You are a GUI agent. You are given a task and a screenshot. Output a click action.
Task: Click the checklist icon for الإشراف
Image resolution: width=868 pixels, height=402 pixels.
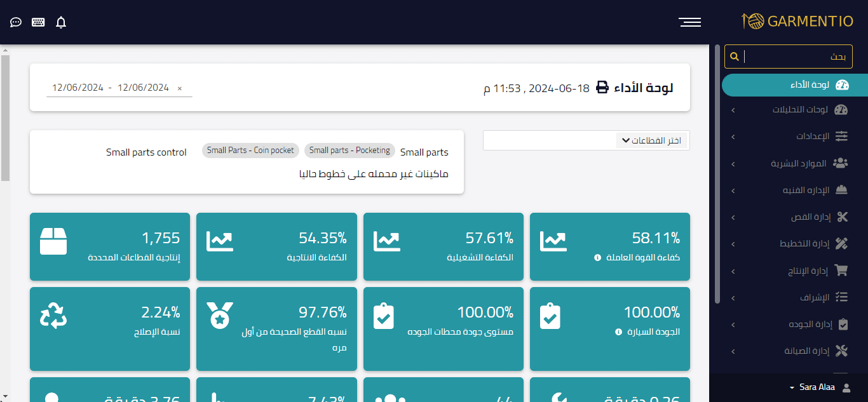pyautogui.click(x=841, y=297)
